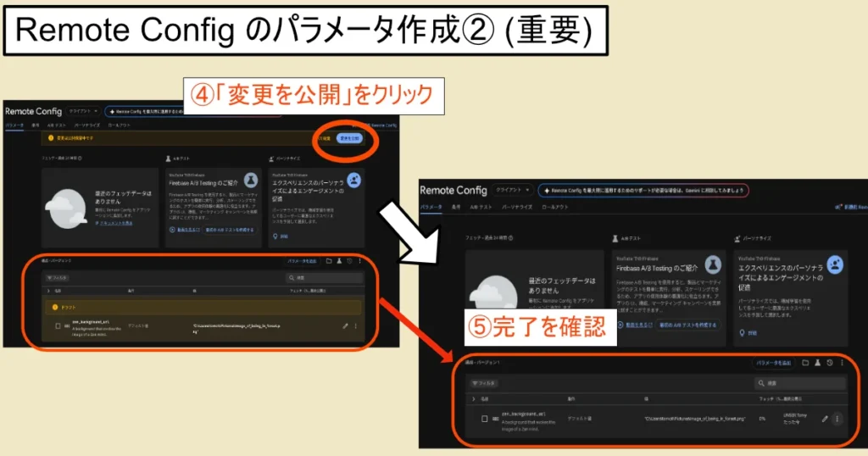Click フェッチ help icon in step 4 screenshot

(x=80, y=158)
